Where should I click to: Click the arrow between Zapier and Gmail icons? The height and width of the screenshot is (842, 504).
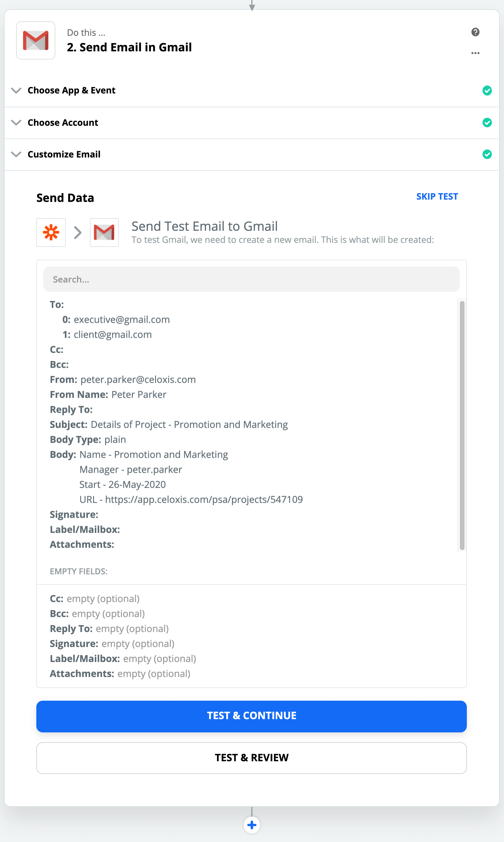point(78,232)
